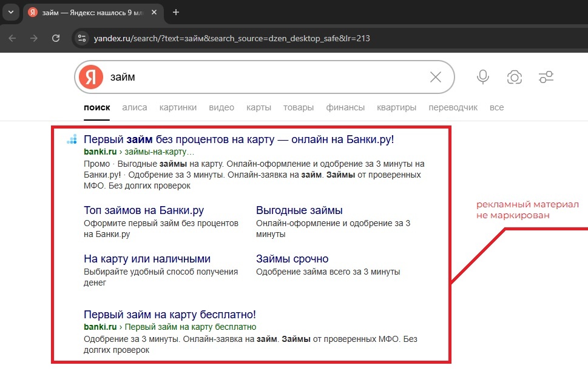Open the 'финансы' tab
The image size is (588, 371).
click(345, 107)
